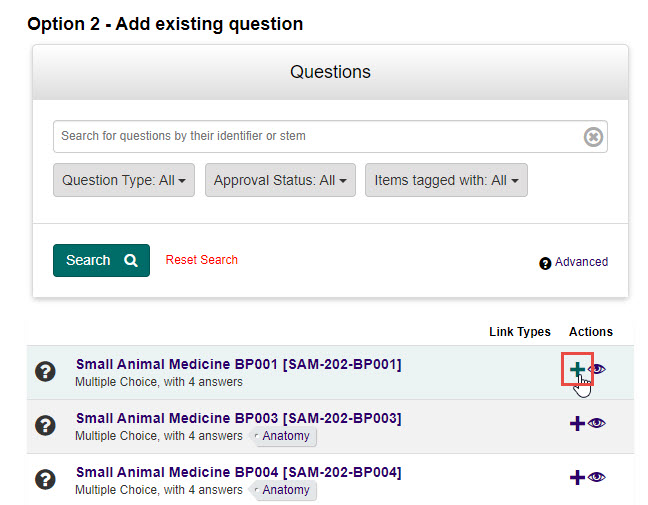Open Items tagged with dropdown
The width and height of the screenshot is (648, 505).
point(446,181)
